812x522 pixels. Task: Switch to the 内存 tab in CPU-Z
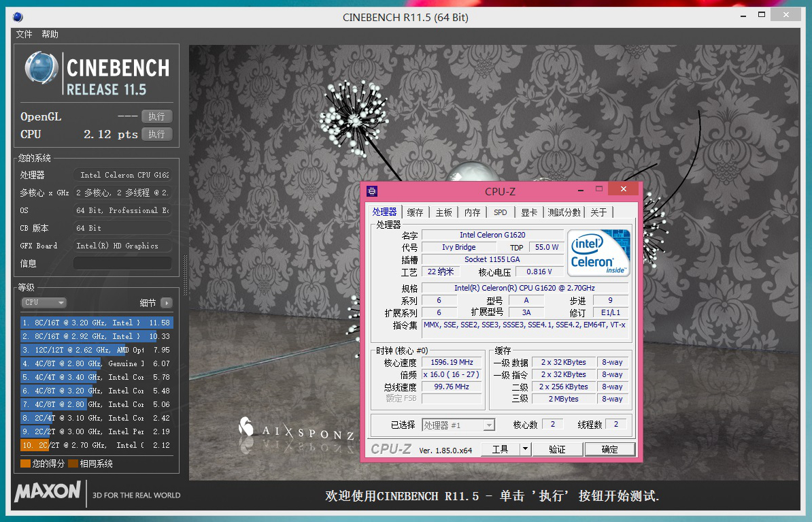472,212
